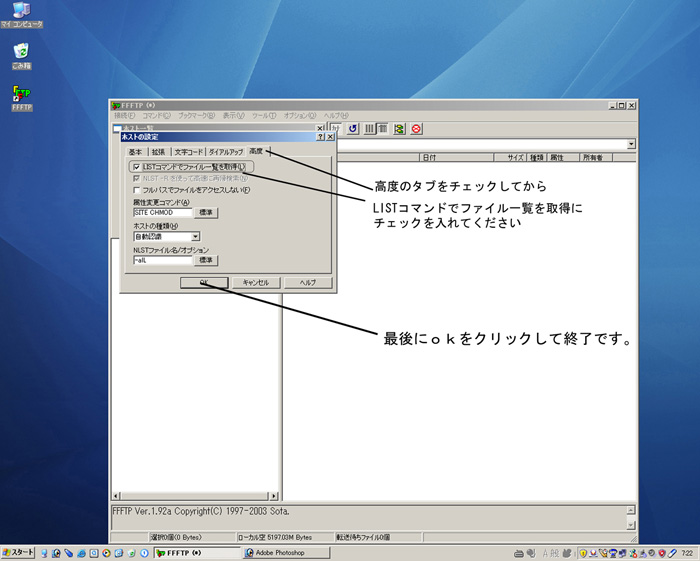This screenshot has height=561, width=700.
Task: Click the help question mark in host settings dialog
Action: point(320,137)
